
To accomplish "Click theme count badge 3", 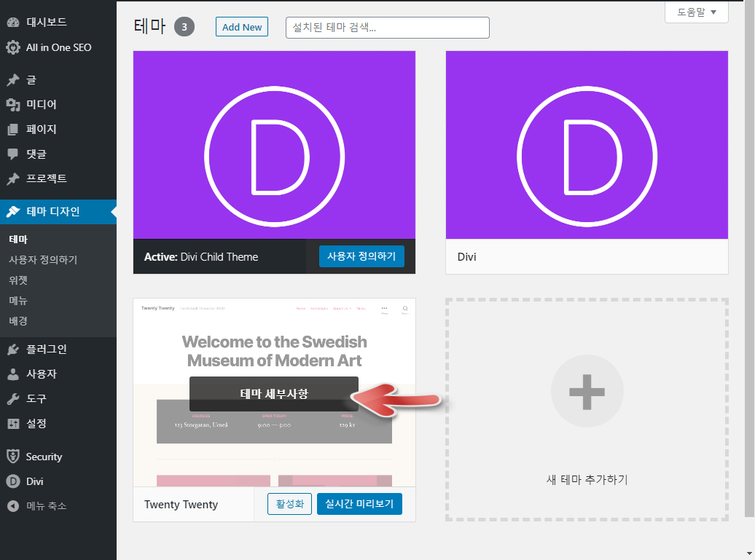I will click(x=184, y=27).
